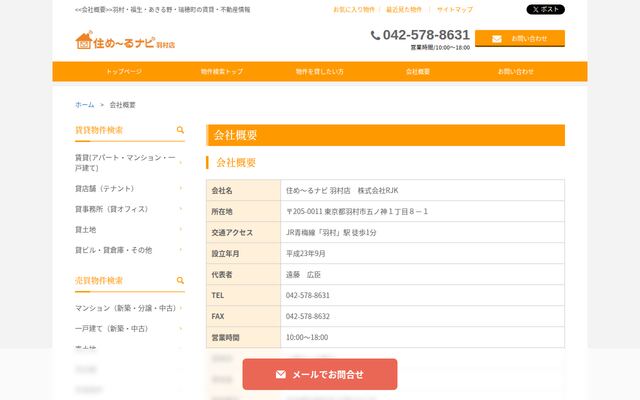
Task: Click establishment date cell 平成23年9月
Action: pyautogui.click(x=422, y=253)
